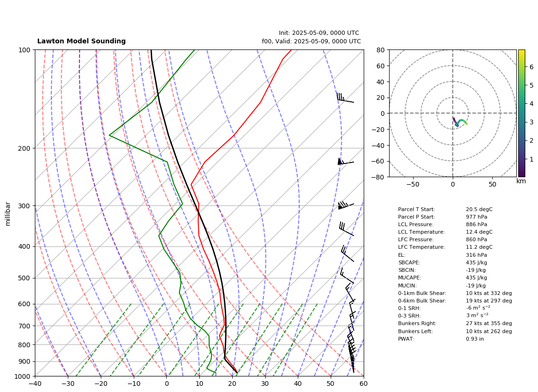The width and height of the screenshot is (538, 392).
Task: Click the "10 kts at 332 deg" value
Action: [489, 293]
